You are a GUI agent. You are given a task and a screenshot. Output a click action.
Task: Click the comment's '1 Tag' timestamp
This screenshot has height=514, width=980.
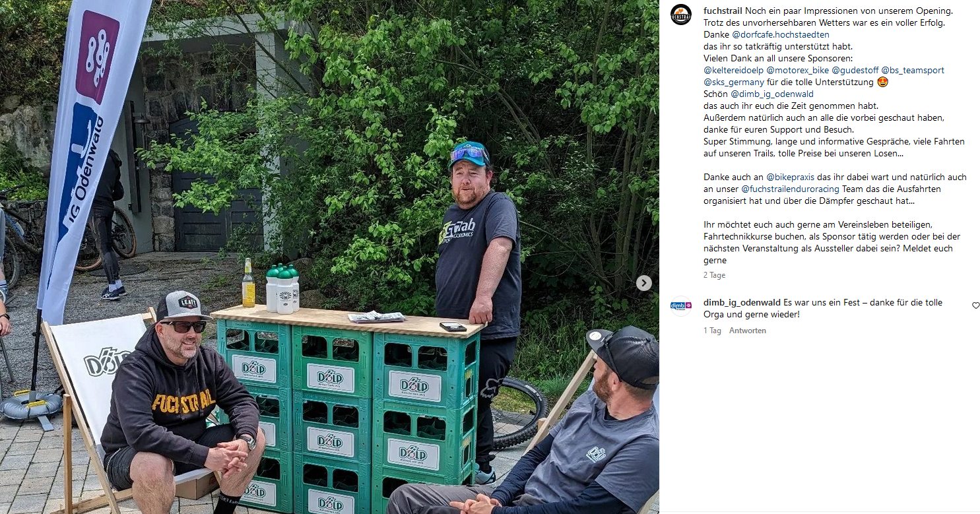pyautogui.click(x=712, y=331)
